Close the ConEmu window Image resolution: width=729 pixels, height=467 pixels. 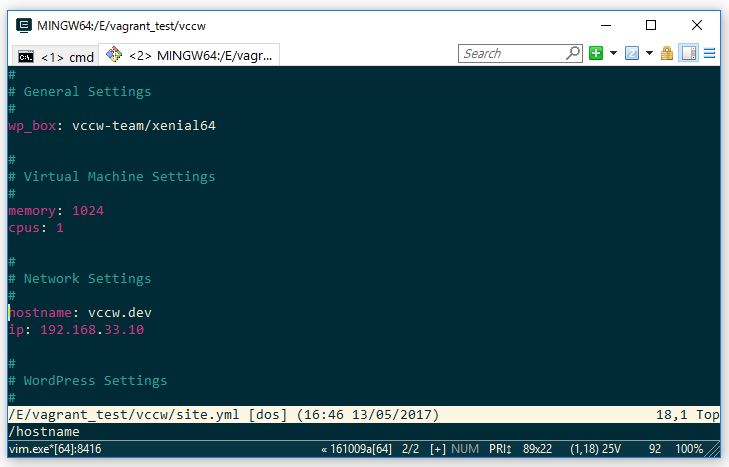(696, 25)
